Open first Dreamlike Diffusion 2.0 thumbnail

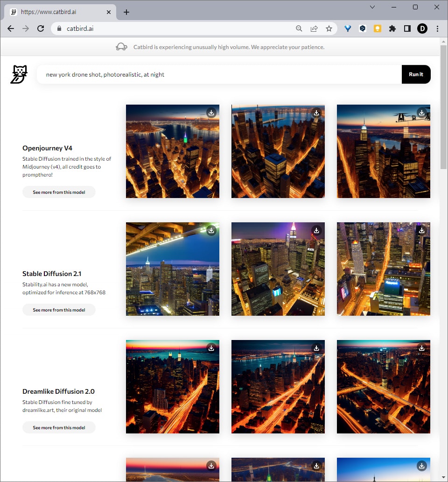point(173,387)
